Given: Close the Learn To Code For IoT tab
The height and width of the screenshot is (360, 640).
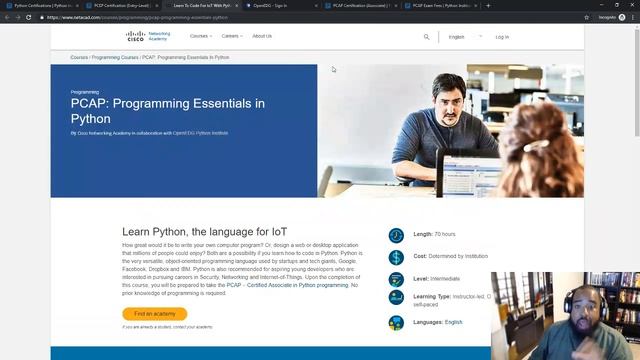Looking at the screenshot, I should coord(236,6).
